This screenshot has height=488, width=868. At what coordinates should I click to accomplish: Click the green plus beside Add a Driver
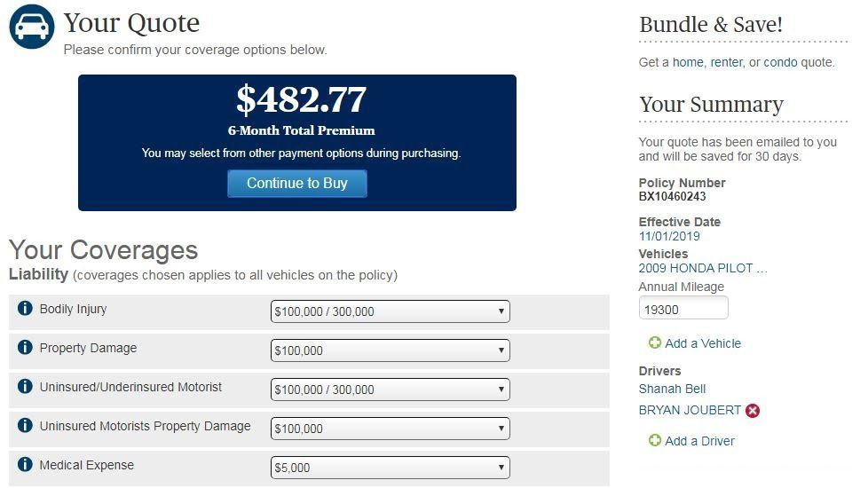[x=655, y=440]
